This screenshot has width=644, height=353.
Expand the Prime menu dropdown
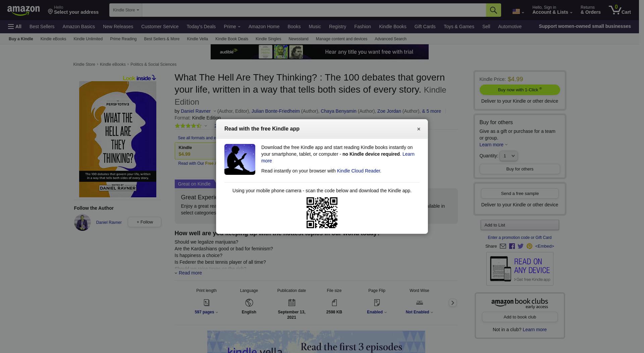(232, 27)
